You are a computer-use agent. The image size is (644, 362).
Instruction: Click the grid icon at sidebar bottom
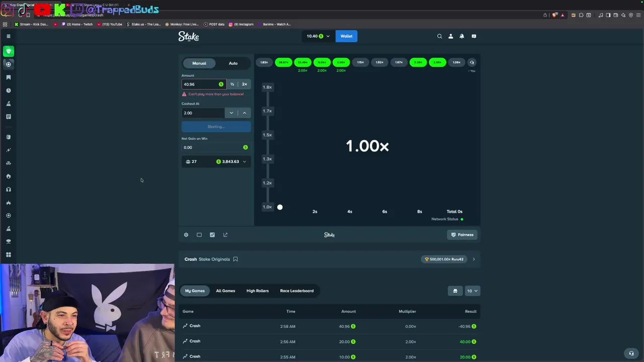[x=9, y=255]
